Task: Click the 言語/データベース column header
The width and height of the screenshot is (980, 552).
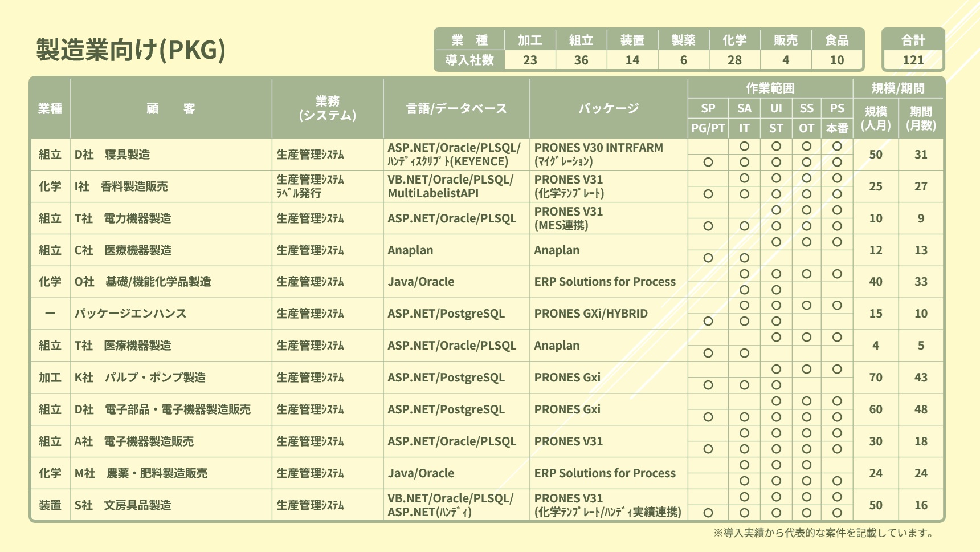Action: pyautogui.click(x=456, y=109)
